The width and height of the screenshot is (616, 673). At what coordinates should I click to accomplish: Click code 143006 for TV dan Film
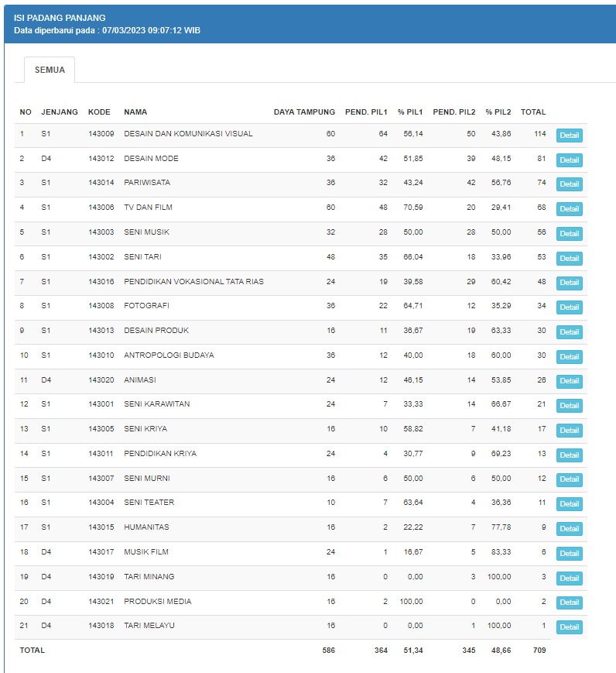[x=101, y=208]
